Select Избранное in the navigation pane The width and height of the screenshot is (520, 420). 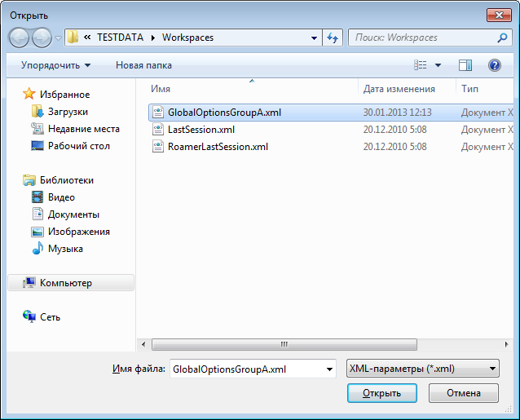point(64,95)
